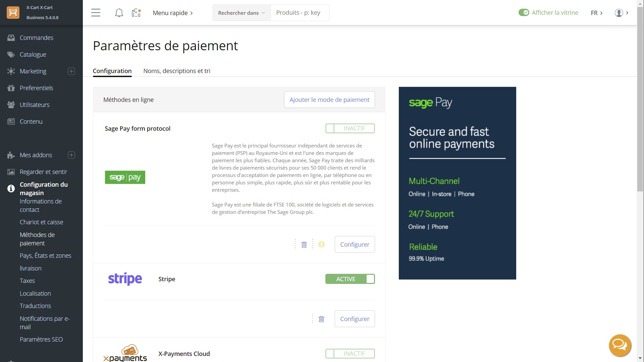Click the Mes addons puzzle icon

pyautogui.click(x=11, y=155)
